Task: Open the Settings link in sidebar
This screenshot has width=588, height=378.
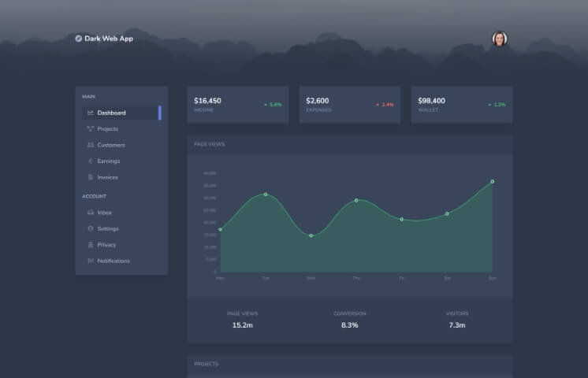Action: 122,228
